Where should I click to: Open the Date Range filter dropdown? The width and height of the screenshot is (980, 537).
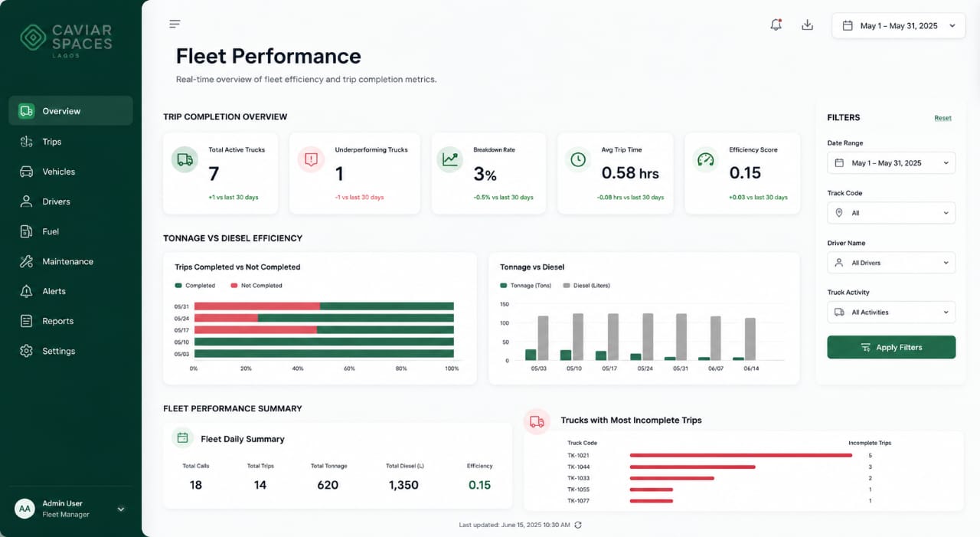891,163
